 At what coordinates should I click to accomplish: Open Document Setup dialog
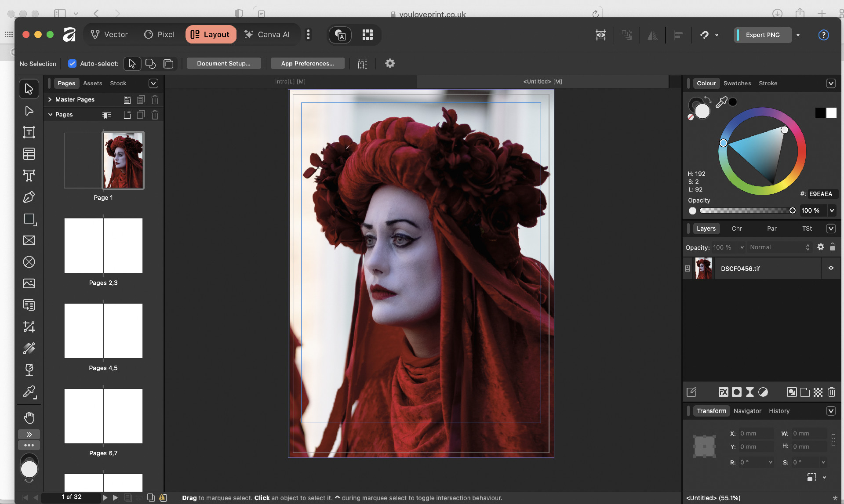(223, 64)
